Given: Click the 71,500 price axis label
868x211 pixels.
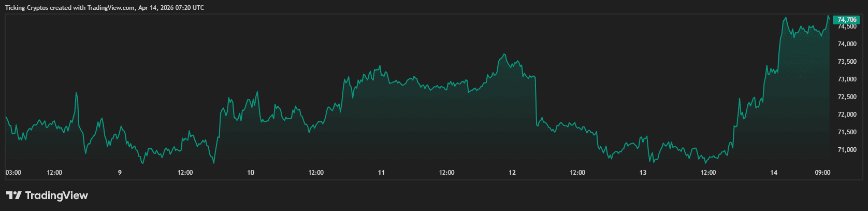Looking at the screenshot, I should 847,132.
